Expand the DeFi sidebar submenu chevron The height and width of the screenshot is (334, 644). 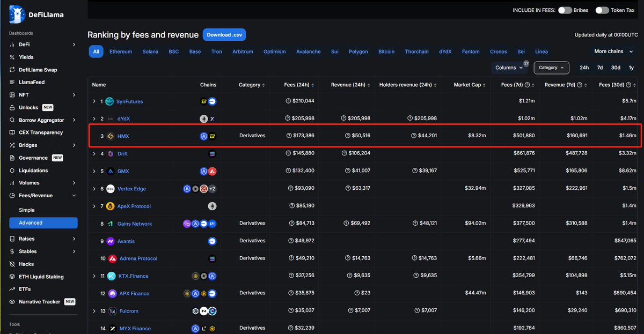(x=75, y=44)
